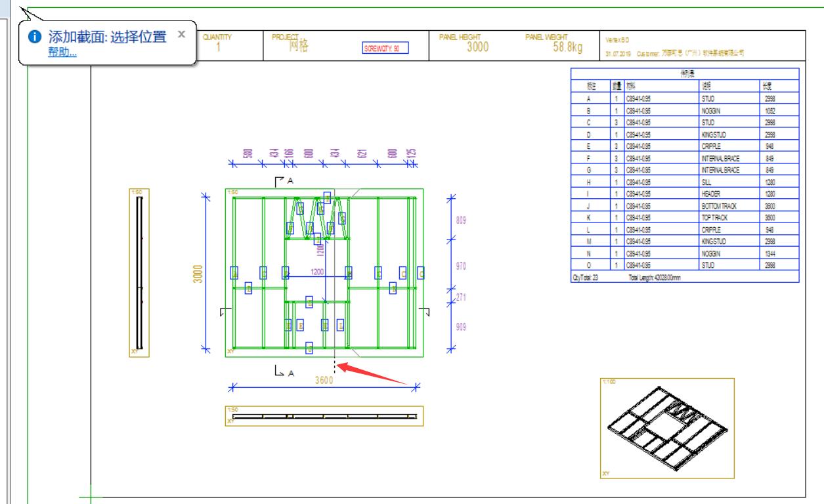Screen dimensions: 824x504
Task: Select the section marker A below panel
Action: click(x=284, y=371)
